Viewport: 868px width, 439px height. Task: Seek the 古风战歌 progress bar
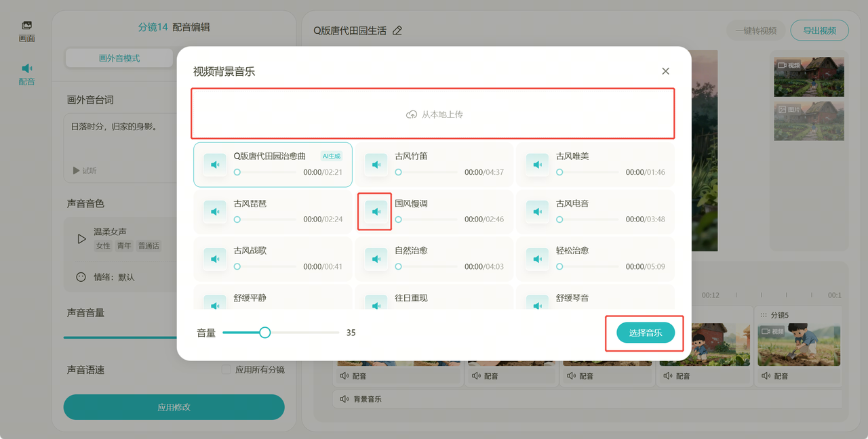[267, 266]
